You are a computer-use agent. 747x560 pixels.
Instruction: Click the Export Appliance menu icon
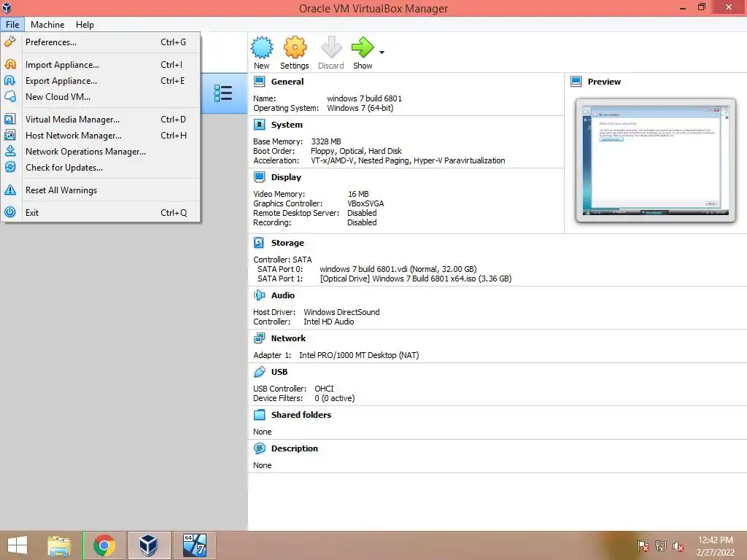(x=10, y=80)
